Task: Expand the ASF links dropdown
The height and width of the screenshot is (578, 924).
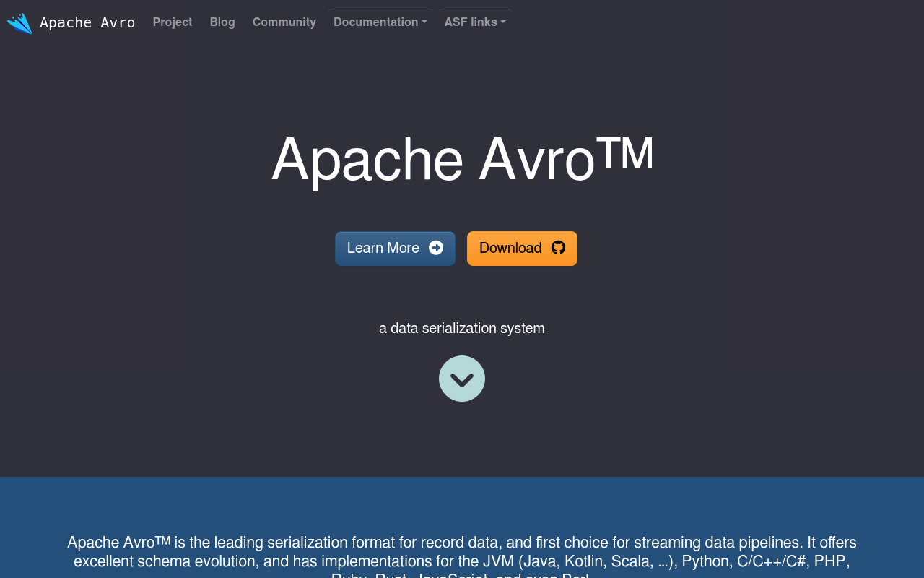Action: (475, 22)
